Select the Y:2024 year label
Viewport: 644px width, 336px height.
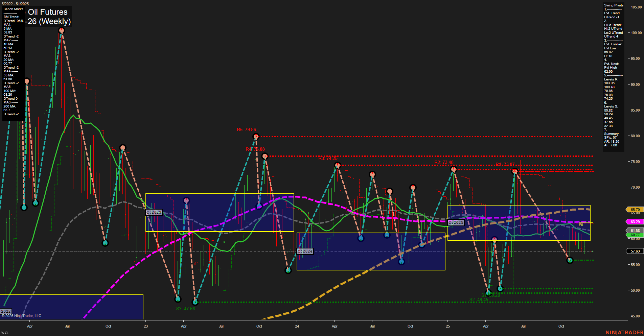point(304,251)
